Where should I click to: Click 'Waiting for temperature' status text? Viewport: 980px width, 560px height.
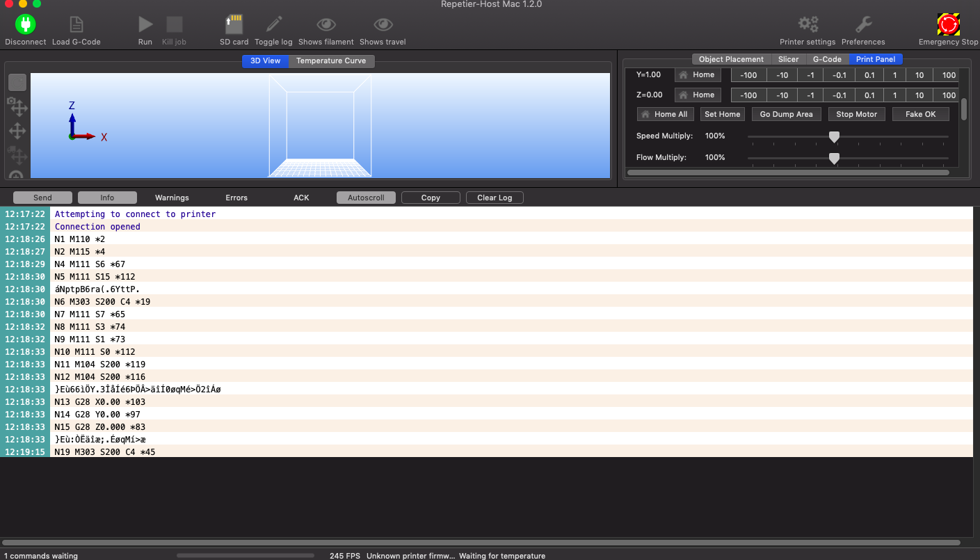click(502, 556)
